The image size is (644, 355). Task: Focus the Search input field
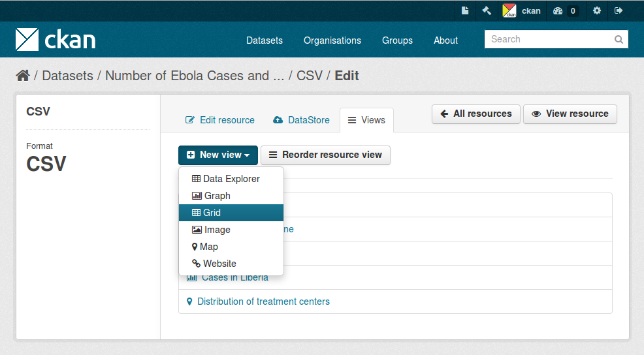click(x=550, y=39)
